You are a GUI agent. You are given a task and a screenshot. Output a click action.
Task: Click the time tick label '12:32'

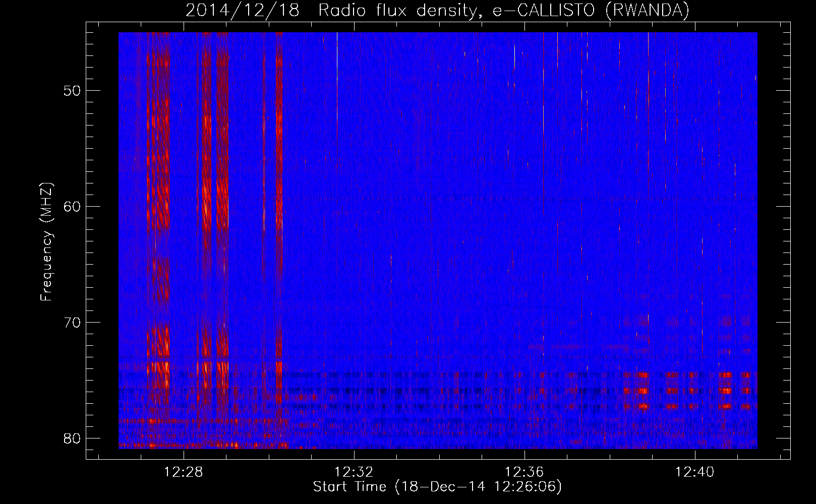click(x=354, y=472)
